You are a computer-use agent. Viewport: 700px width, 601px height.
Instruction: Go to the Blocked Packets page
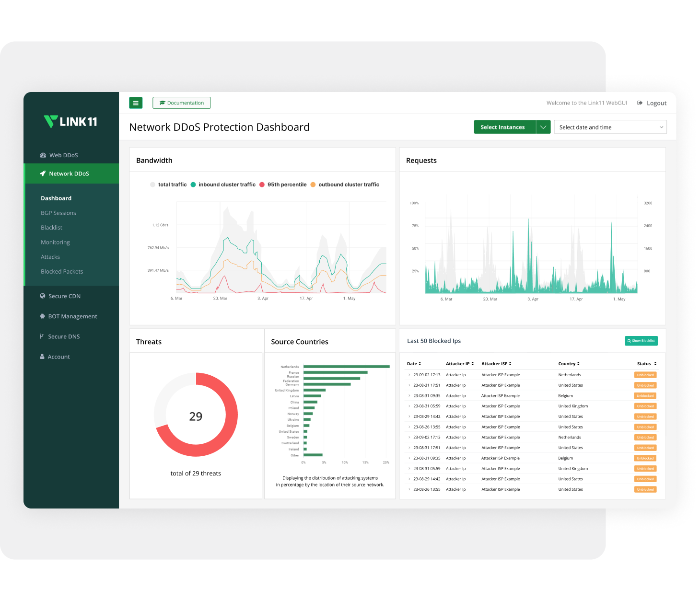(62, 271)
